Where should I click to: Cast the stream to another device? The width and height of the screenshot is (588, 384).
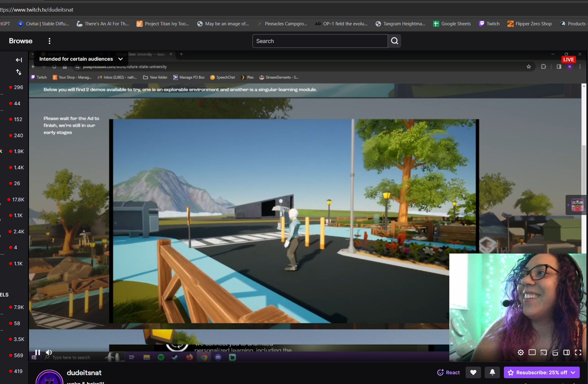[x=543, y=352]
